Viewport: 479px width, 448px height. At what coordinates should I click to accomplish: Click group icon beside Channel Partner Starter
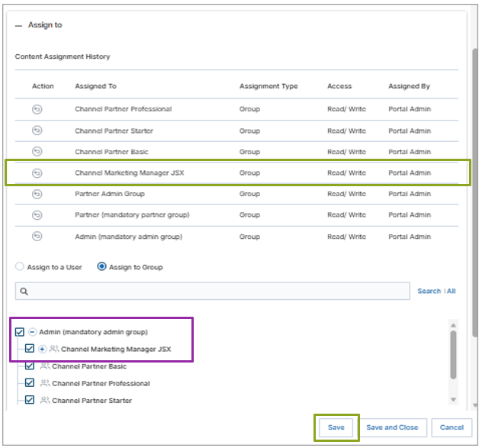(x=45, y=400)
